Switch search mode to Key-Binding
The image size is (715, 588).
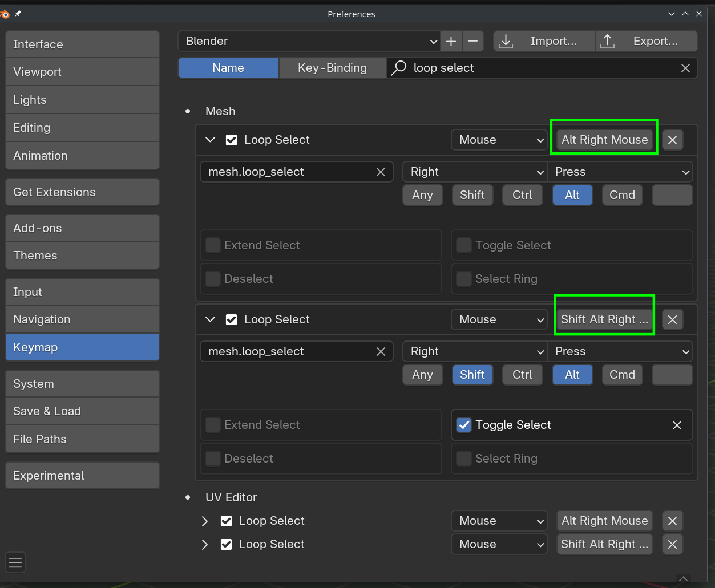pos(332,68)
